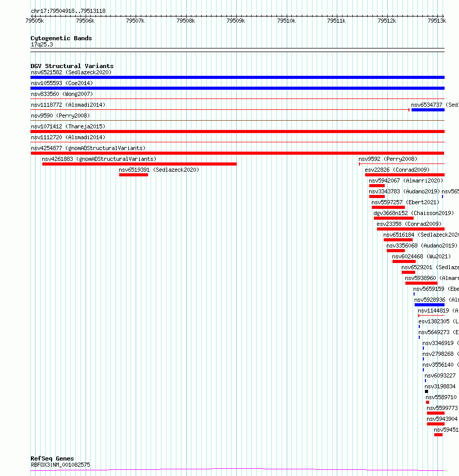This screenshot has height=476, width=459.
Task: Click Cytogenetic Bands track title
Action: coord(61,38)
